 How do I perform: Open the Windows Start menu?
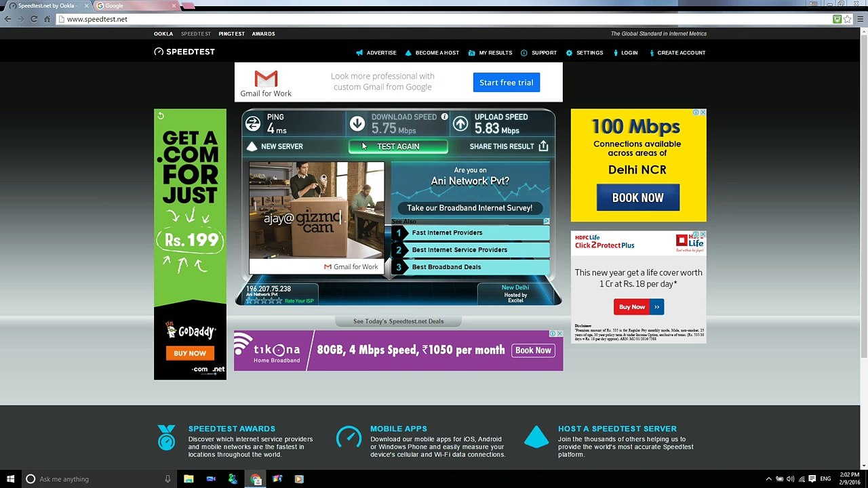point(10,479)
